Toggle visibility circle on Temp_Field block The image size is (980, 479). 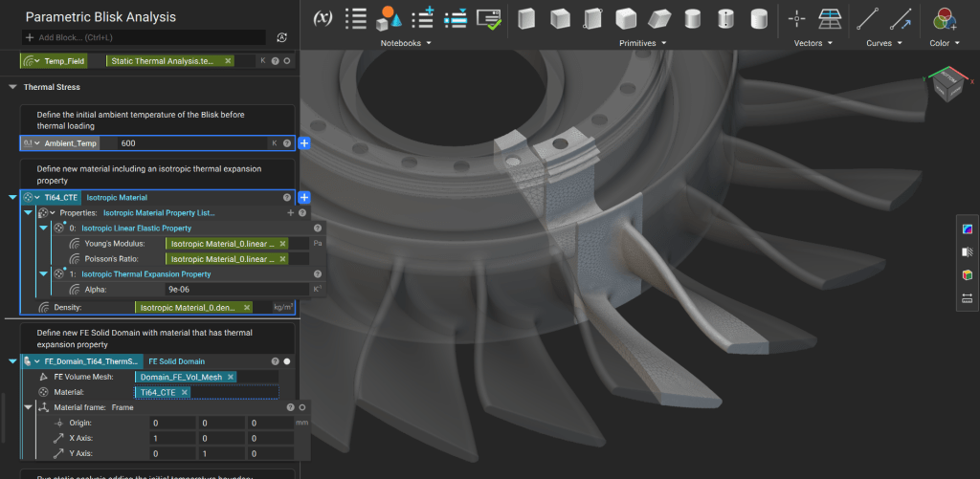tap(288, 61)
